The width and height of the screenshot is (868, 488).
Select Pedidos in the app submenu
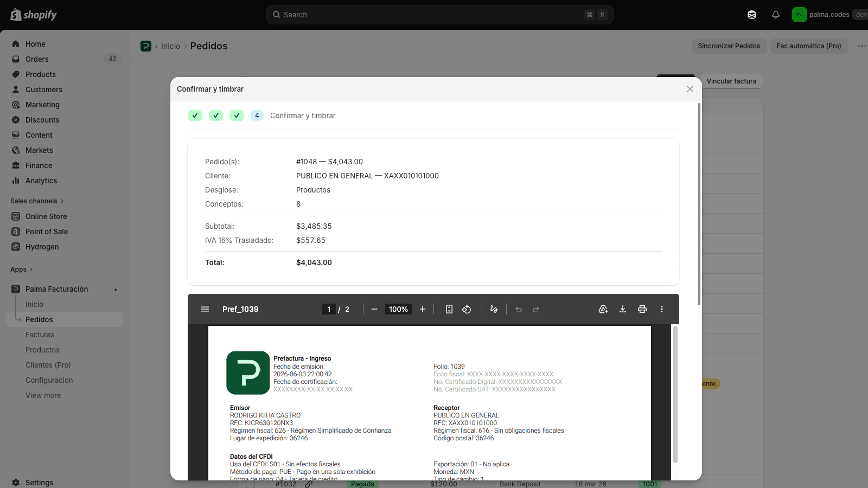[x=65, y=319]
